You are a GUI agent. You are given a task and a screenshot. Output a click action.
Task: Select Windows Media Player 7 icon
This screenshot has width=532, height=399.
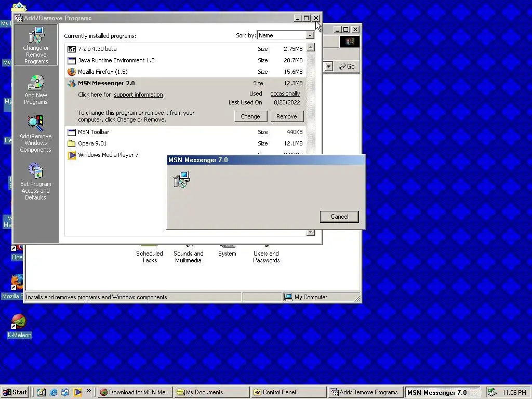(71, 155)
